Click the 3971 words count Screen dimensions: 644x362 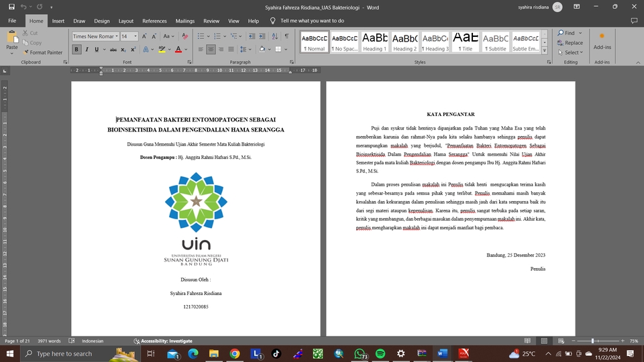[x=49, y=341]
